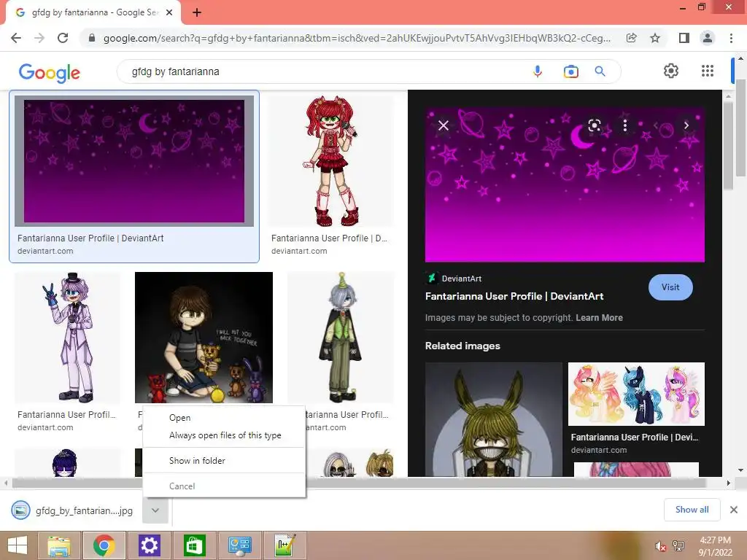Click Show all downloads

(x=692, y=510)
